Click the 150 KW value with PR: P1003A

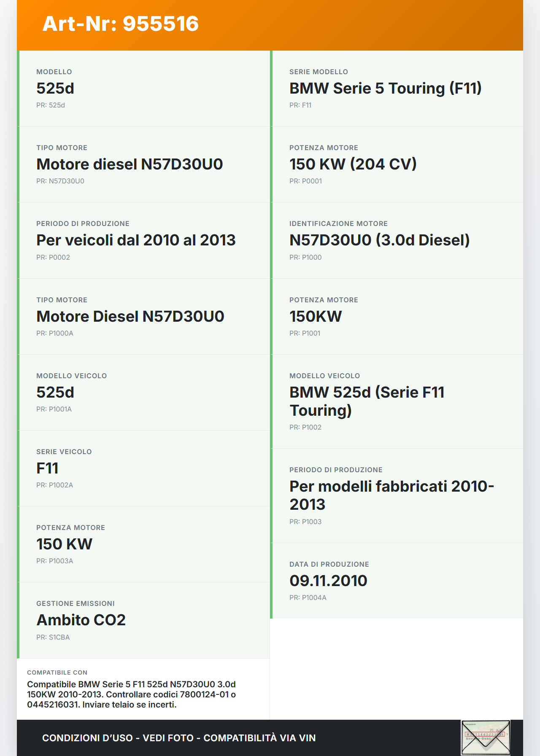[64, 544]
